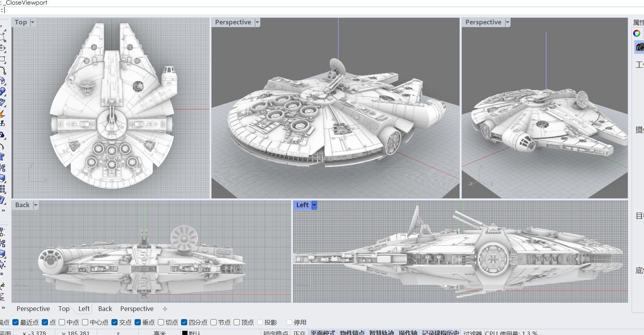Switch to the Perspective tab beside the plus
The width and height of the screenshot is (644, 335).
point(137,309)
